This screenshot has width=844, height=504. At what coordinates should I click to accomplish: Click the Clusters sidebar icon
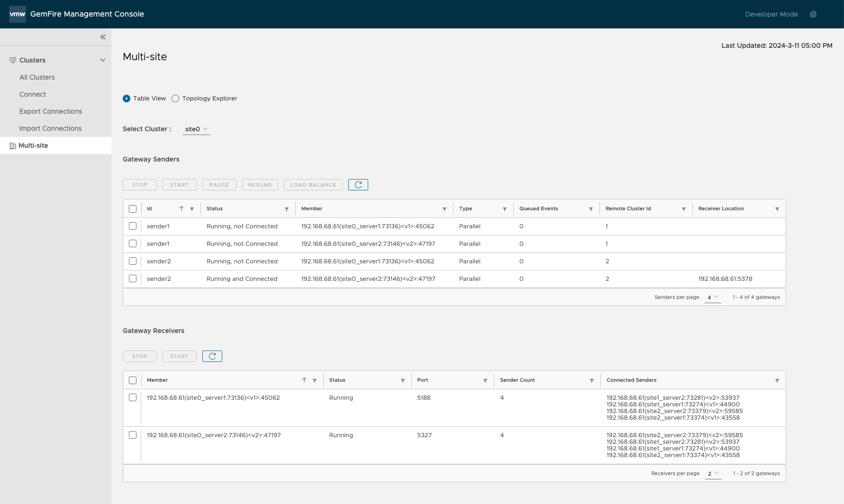(13, 60)
